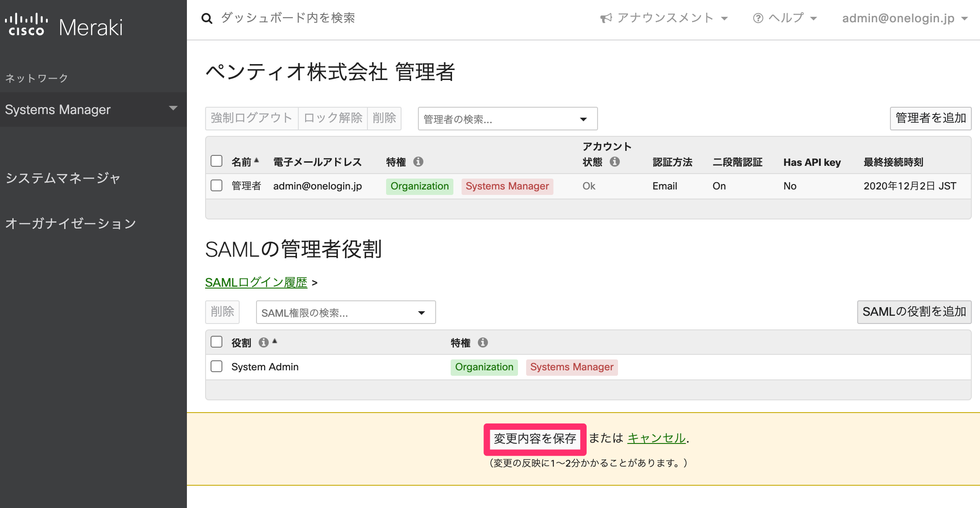The image size is (980, 508).
Task: Check the 管理者 admin@onelogin.jp row checkbox
Action: 216,185
